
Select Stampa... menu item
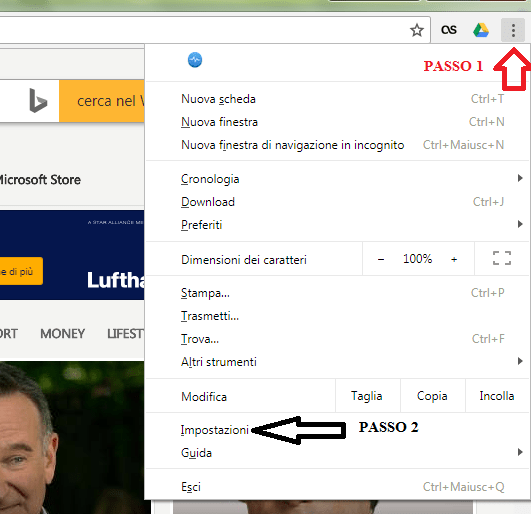[x=337, y=293]
